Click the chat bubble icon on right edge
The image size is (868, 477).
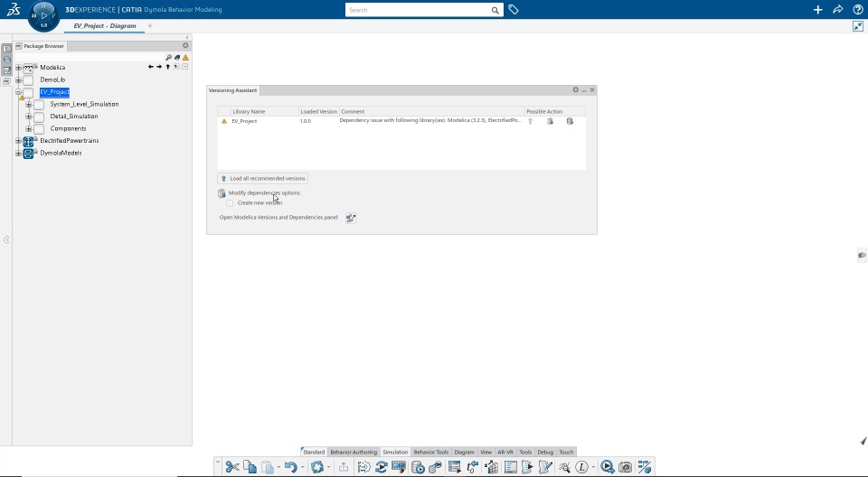click(862, 255)
